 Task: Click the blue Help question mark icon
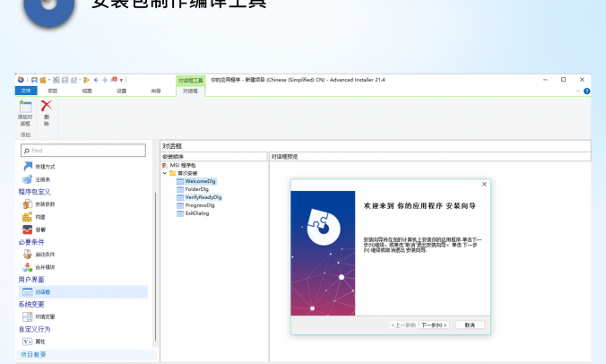pos(586,91)
